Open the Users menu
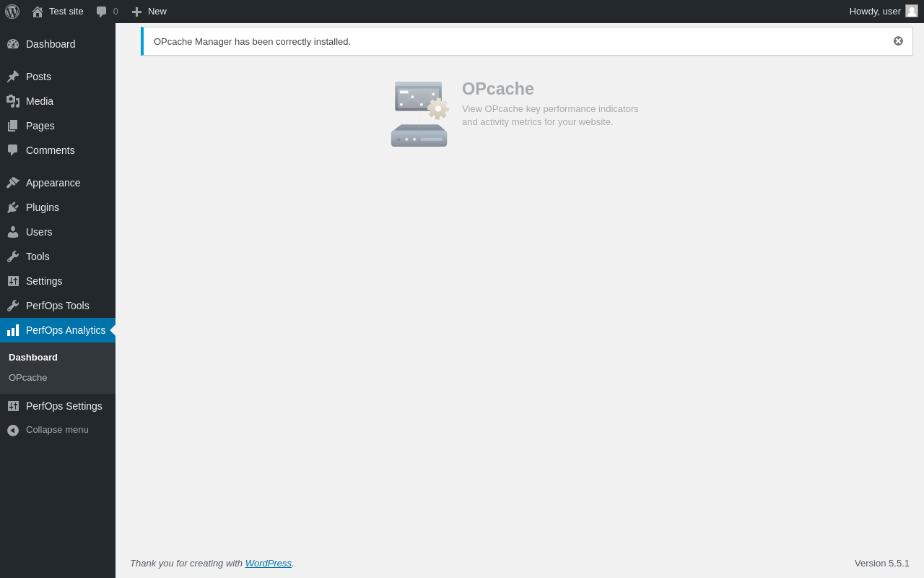The image size is (924, 578). click(39, 232)
